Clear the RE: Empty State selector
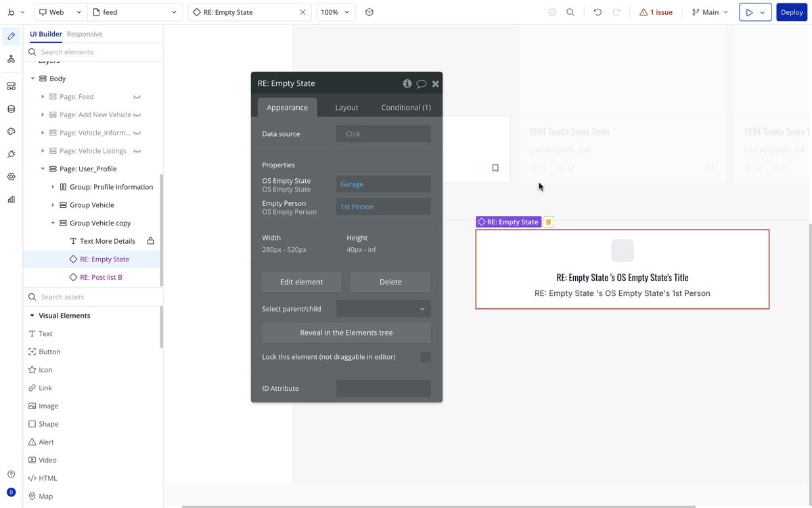The height and width of the screenshot is (508, 812). point(302,12)
